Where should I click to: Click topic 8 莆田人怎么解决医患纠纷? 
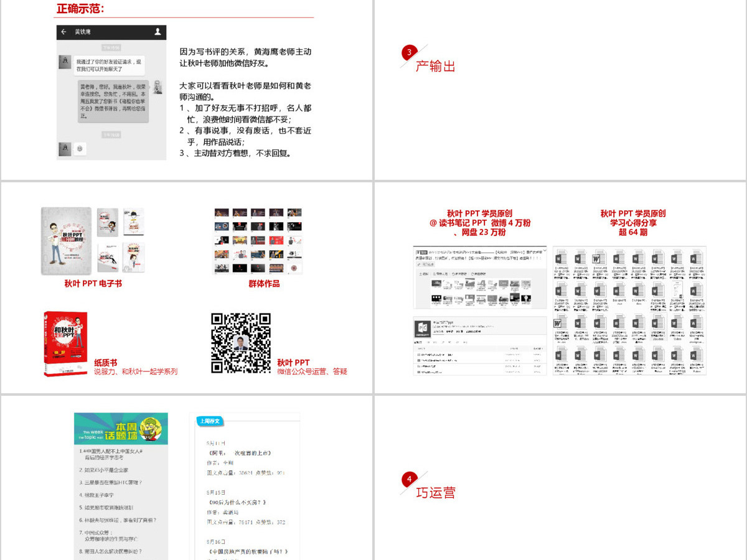pos(110,551)
